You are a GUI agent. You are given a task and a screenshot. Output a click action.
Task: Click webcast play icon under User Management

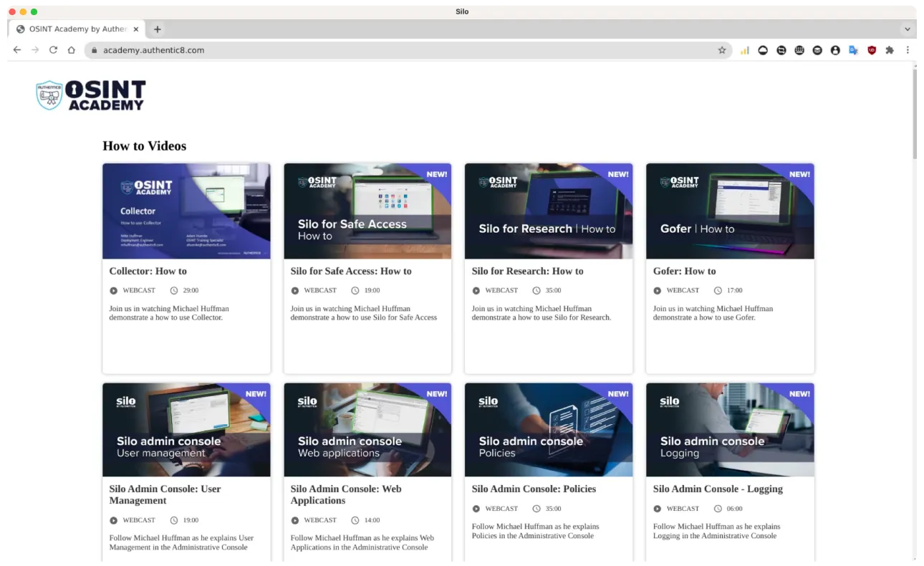click(114, 520)
